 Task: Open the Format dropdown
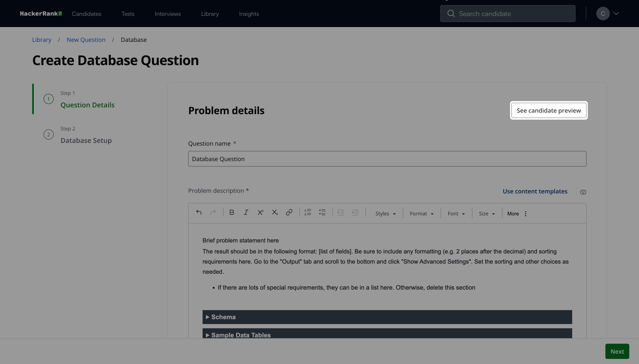[421, 213]
